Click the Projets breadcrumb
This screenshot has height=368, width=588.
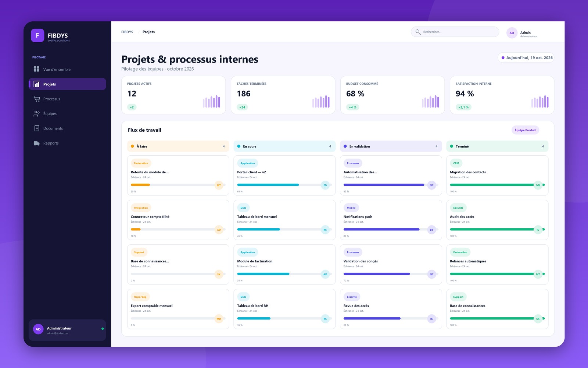pos(148,32)
